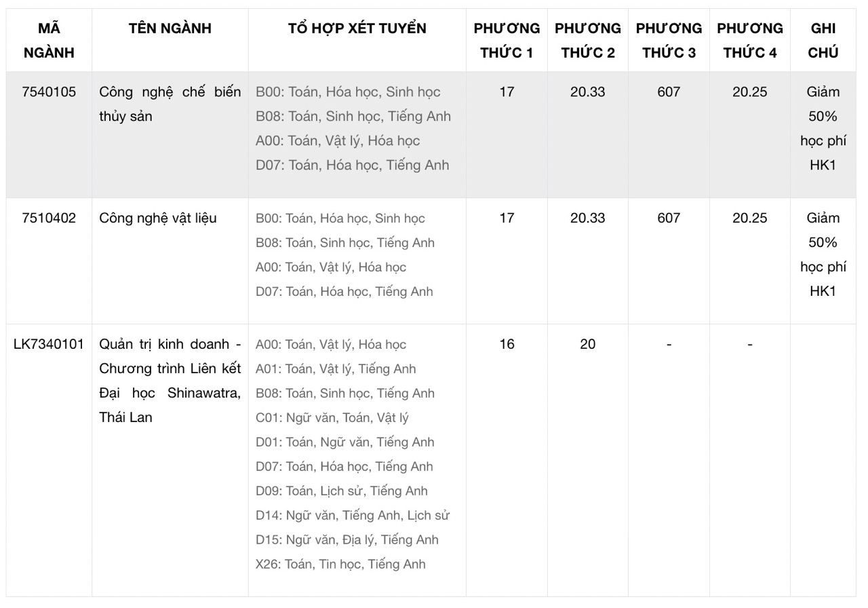Select major code 7540105
The image size is (868, 608).
coord(49,92)
